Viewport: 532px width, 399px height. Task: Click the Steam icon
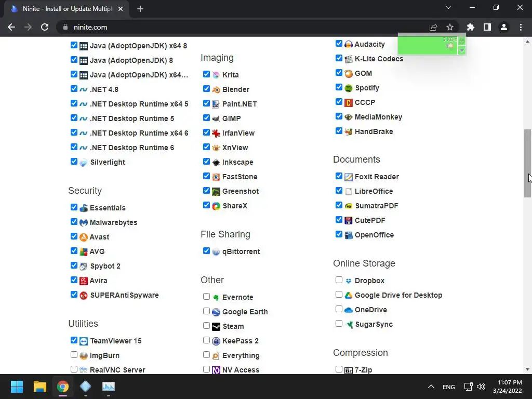click(x=216, y=326)
